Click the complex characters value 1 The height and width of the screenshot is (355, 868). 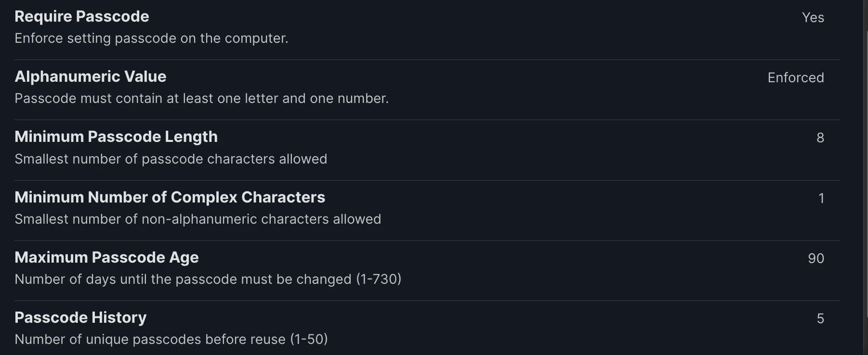point(821,198)
